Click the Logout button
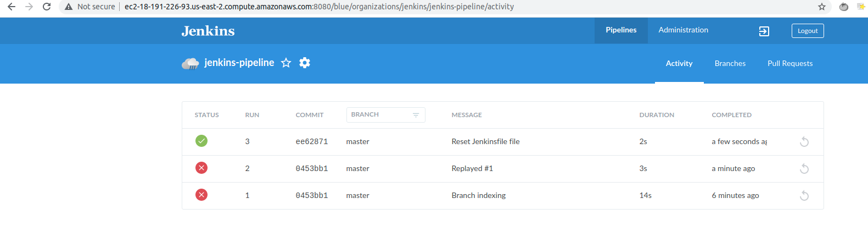 pos(808,31)
